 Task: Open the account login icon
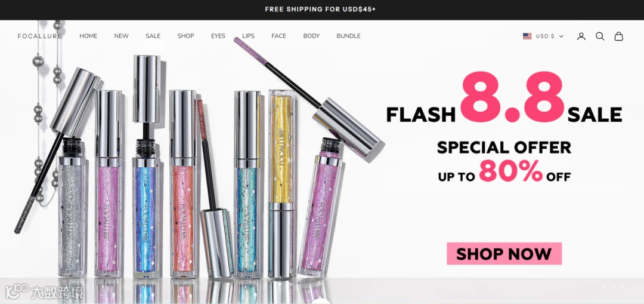581,36
